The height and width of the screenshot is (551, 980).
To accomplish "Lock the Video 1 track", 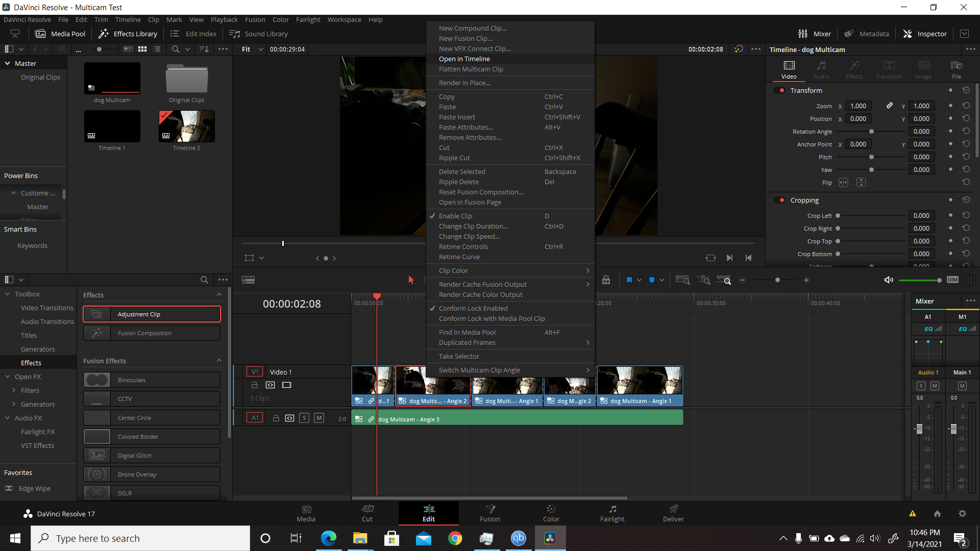I will [x=255, y=385].
